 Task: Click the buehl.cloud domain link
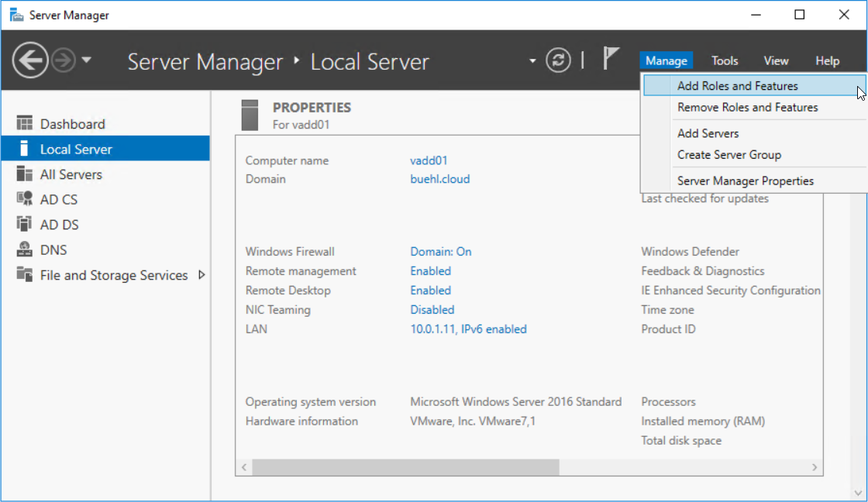(x=439, y=179)
